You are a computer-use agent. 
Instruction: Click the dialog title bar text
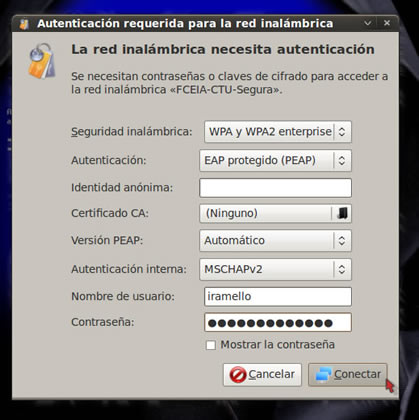(185, 24)
